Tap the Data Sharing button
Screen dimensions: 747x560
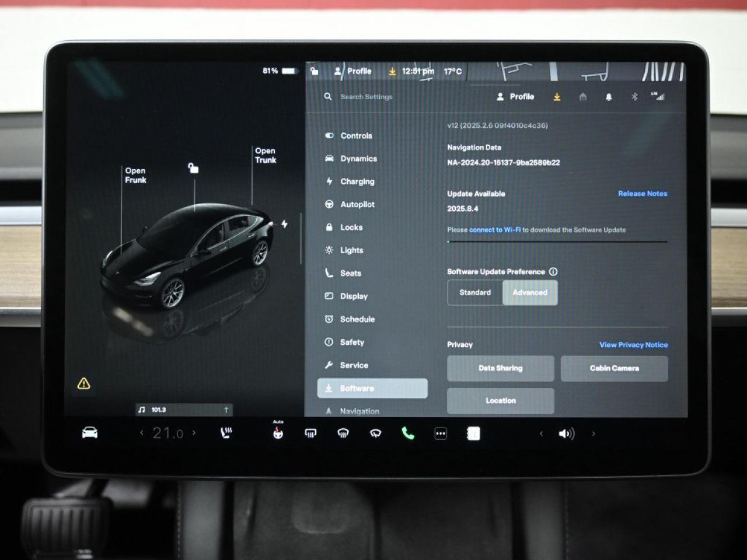(x=501, y=369)
